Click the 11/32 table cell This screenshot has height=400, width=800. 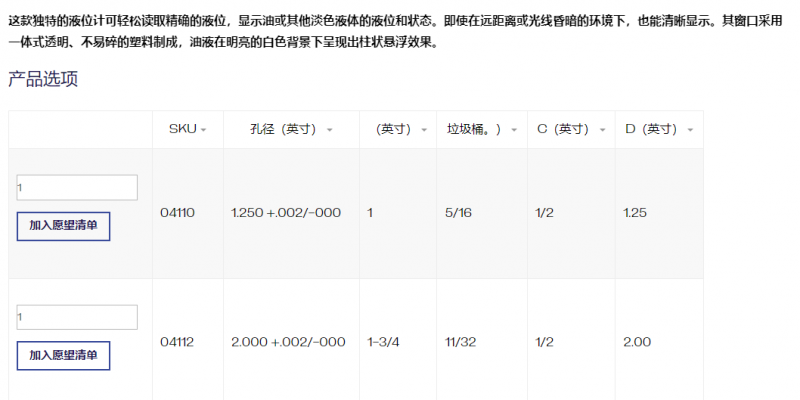click(x=461, y=342)
